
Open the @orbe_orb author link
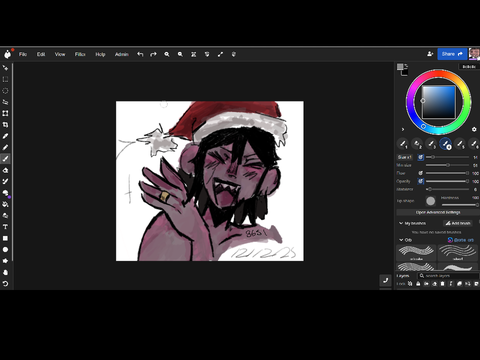[461, 240]
